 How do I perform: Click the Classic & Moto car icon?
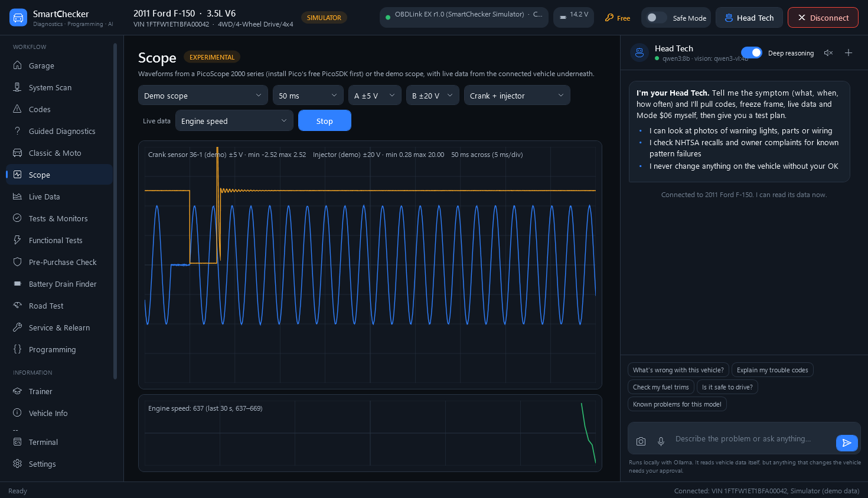tap(17, 153)
